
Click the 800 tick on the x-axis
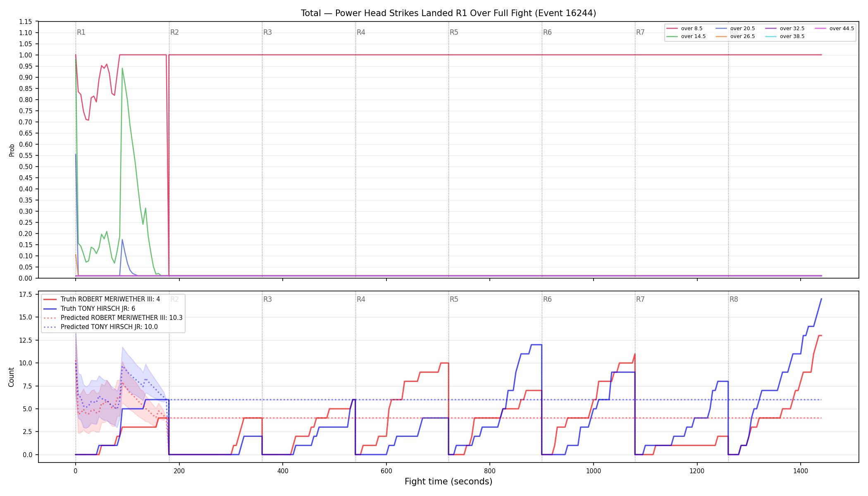tap(490, 471)
